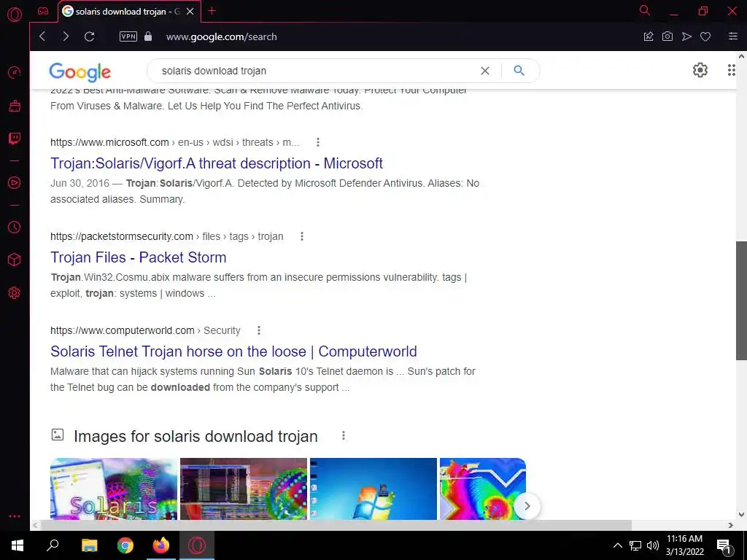Open Windows 7 desktop image thumbnail
Viewport: 747px width, 560px height.
373,489
